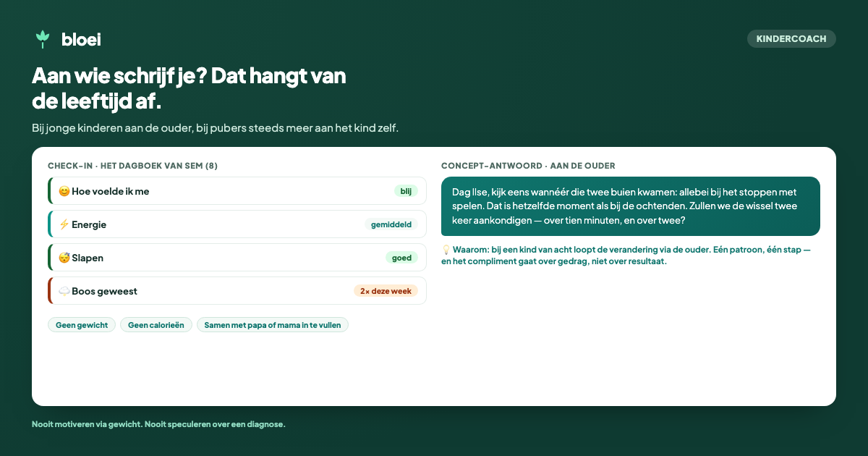This screenshot has width=868, height=456.
Task: Click the KINDERCOACH badge
Action: [791, 39]
